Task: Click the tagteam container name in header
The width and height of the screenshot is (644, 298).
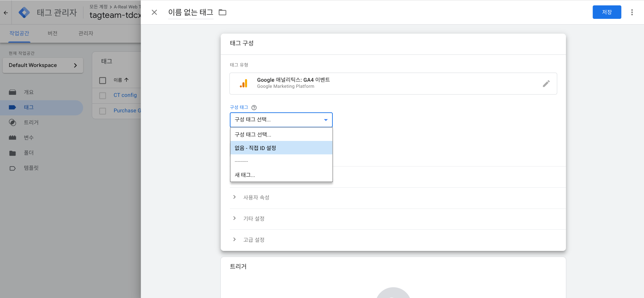Action: tap(115, 15)
